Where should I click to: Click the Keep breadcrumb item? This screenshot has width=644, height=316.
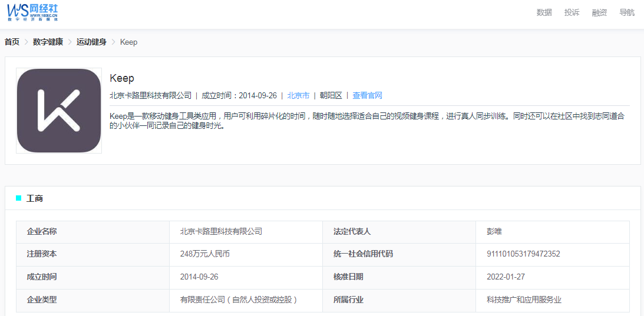coord(128,42)
